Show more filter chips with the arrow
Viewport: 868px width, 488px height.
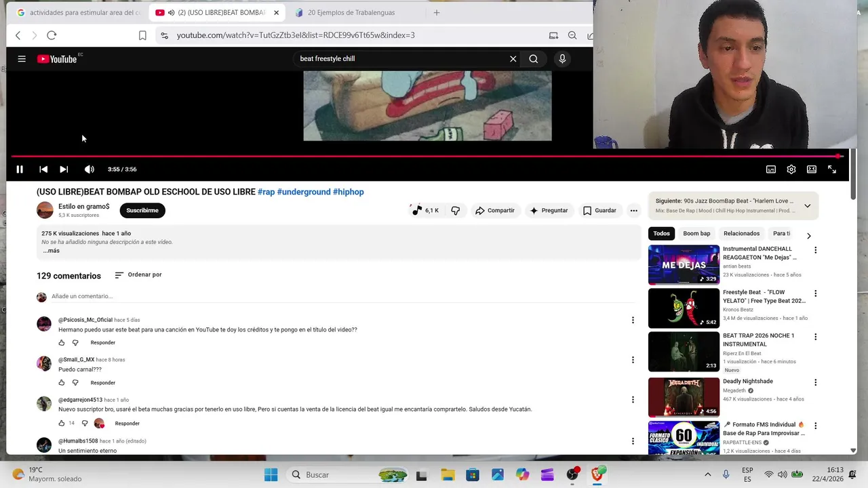(808, 236)
